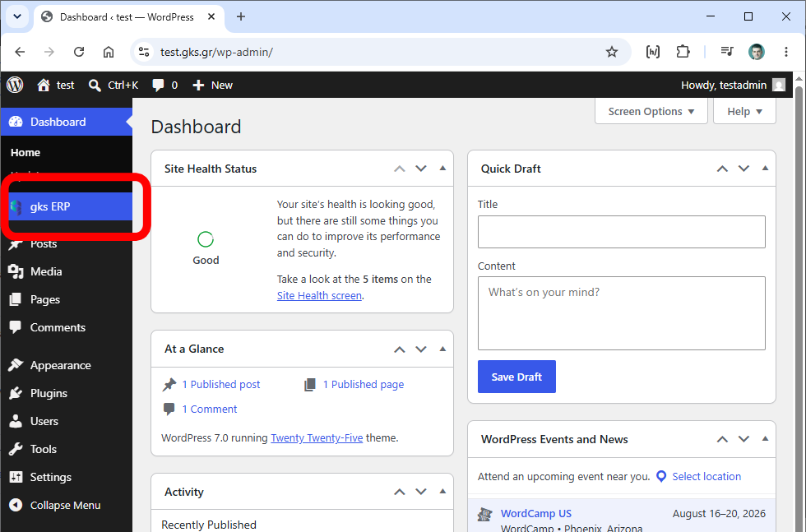Viewport: 806px width, 532px height.
Task: Click the Collapse Menu arrow icon
Action: [16, 505]
